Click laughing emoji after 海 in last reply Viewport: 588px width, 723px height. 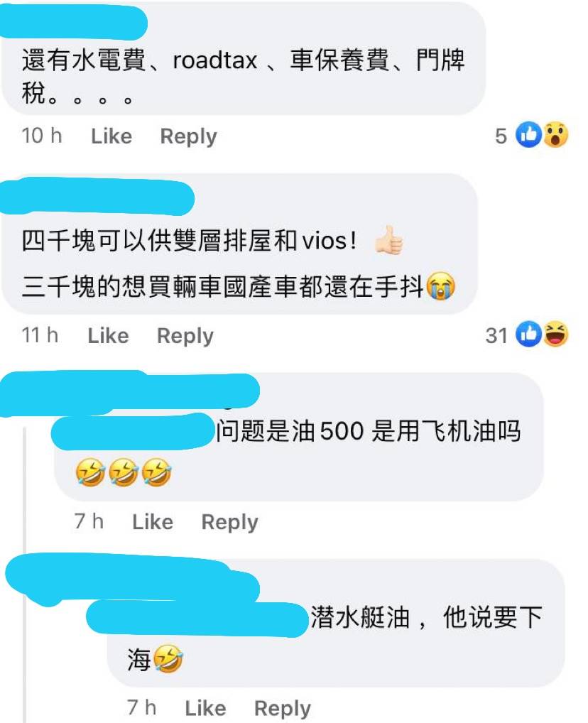[168, 658]
